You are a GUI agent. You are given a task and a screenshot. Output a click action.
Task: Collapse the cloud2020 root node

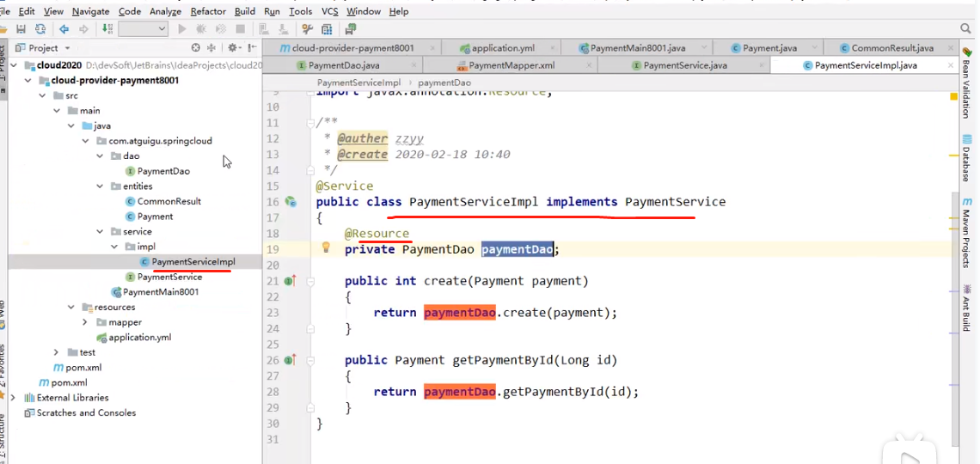pyautogui.click(x=13, y=65)
